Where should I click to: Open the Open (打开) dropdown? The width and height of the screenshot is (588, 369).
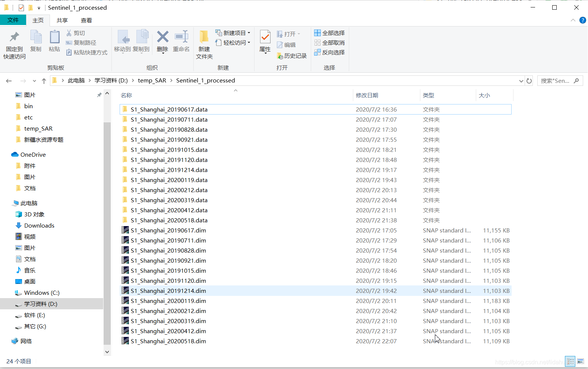point(288,34)
